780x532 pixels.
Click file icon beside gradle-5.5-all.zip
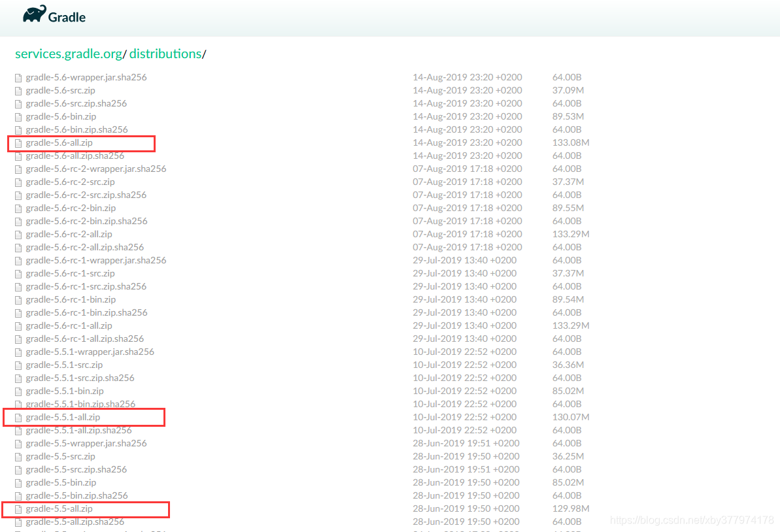click(x=18, y=509)
